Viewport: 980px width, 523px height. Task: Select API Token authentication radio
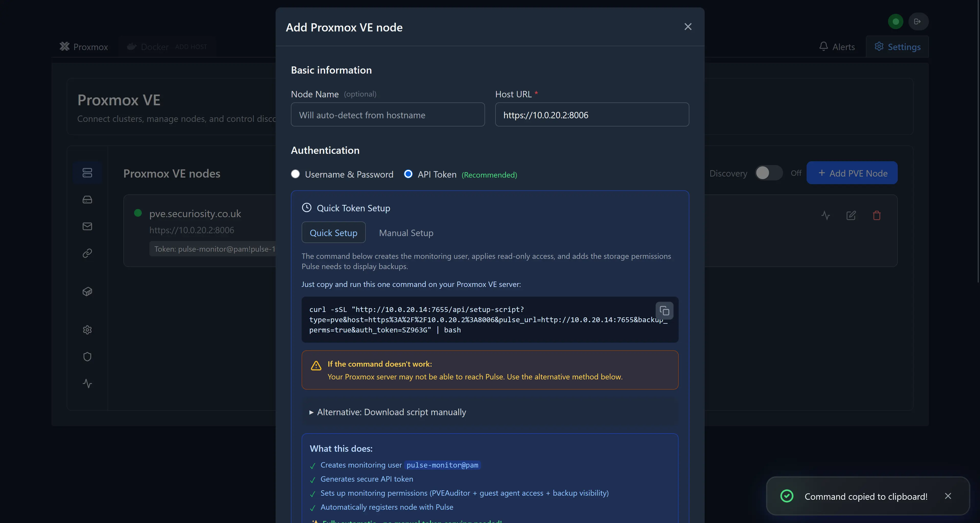point(408,174)
